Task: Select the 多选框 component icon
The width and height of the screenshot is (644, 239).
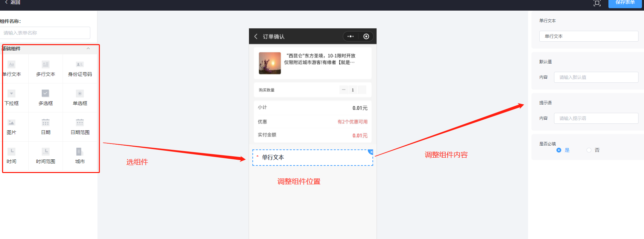Action: click(x=45, y=93)
